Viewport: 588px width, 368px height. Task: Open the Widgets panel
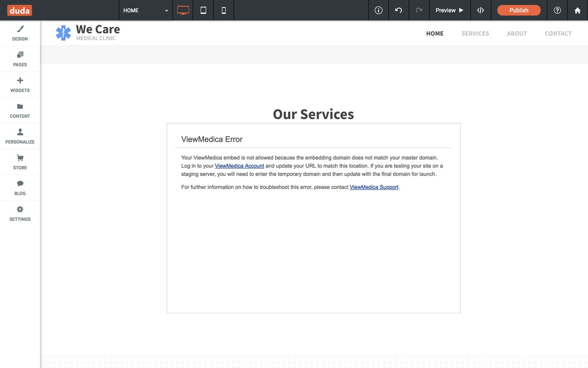tap(20, 84)
